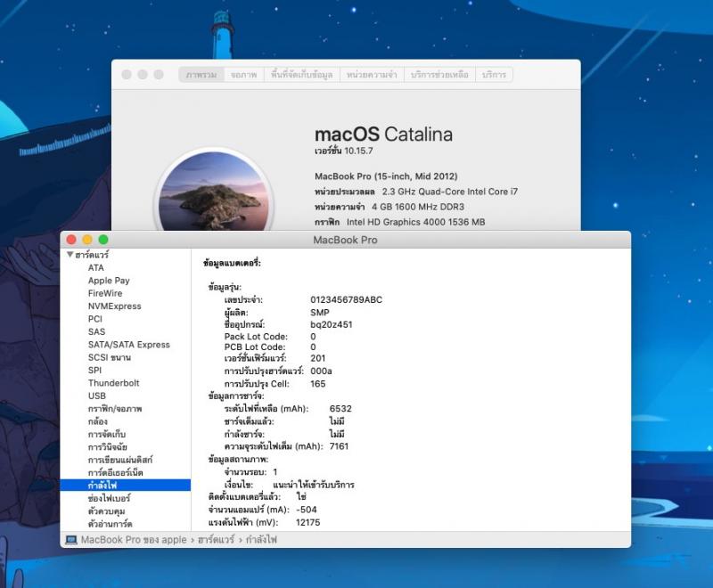Click 4 GB 1600 MHz DDR3 text
713x588 pixels.
pyautogui.click(x=418, y=207)
